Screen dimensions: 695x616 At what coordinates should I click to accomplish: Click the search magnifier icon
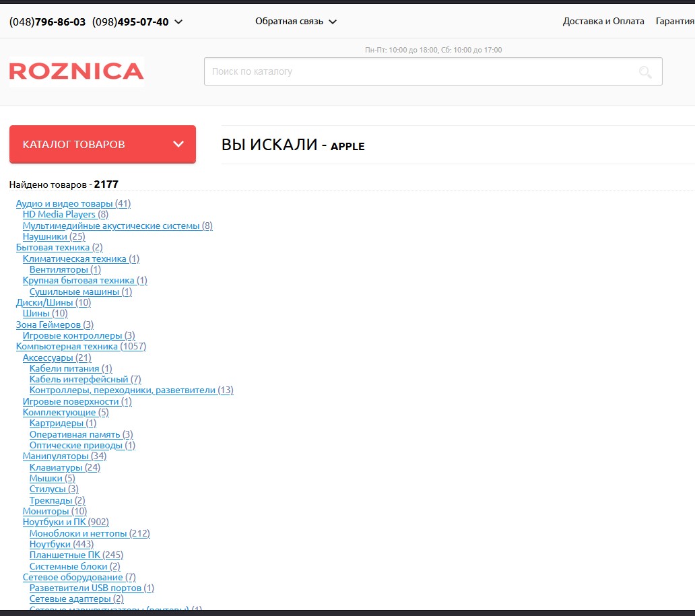[x=645, y=72]
